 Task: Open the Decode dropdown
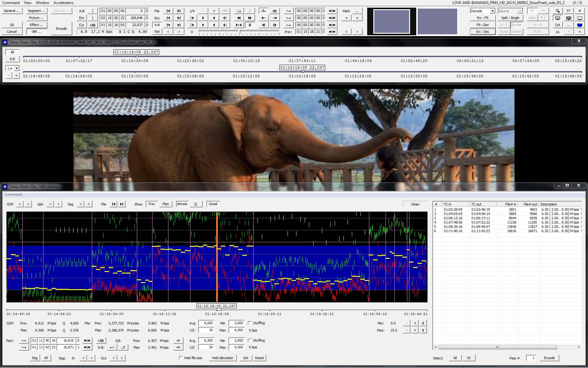coord(483,11)
